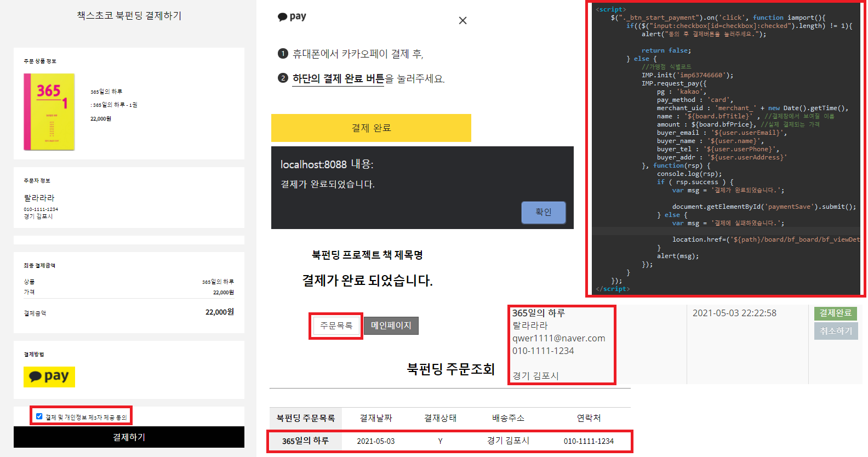Click the 2021-05-03 22:22:58 timestamp
Image resolution: width=868 pixels, height=457 pixels.
(734, 313)
